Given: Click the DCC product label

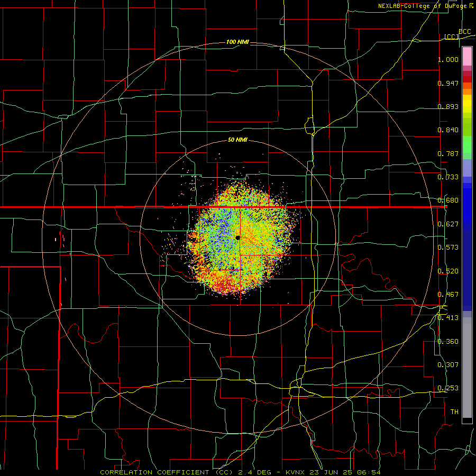Looking at the screenshot, I should [464, 32].
